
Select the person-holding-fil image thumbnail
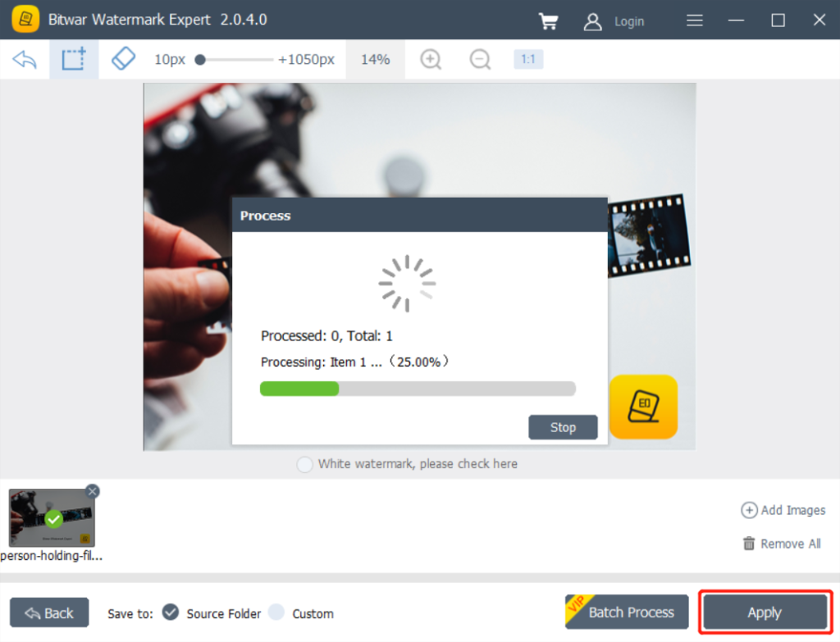(x=51, y=518)
